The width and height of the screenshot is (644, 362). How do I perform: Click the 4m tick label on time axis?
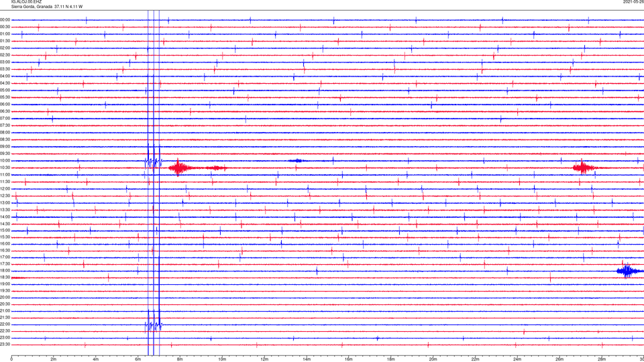pos(96,359)
